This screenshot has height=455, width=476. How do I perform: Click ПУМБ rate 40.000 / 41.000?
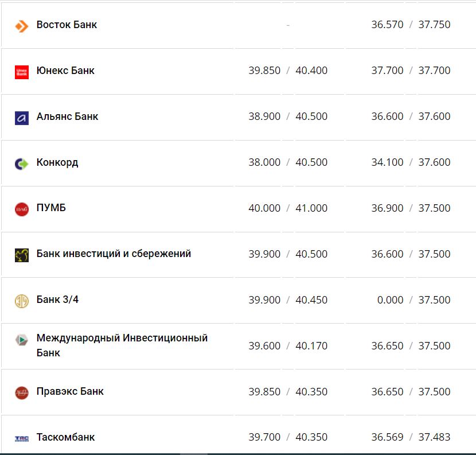pos(288,208)
